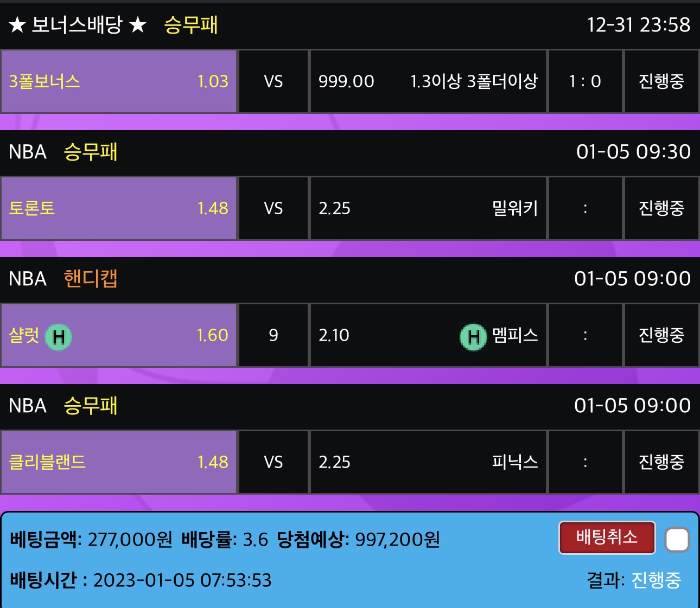
Task: Click the handicap value 9 cell
Action: coord(273,335)
